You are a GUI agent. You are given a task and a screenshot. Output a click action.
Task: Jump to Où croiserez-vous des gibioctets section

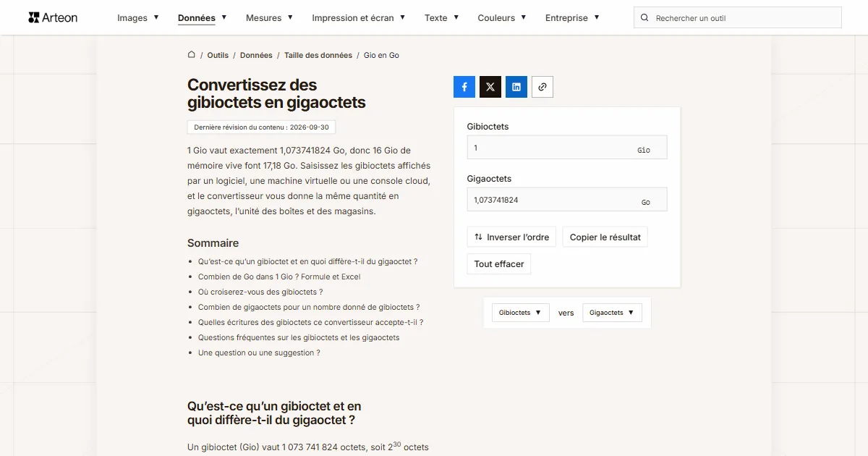click(x=260, y=292)
